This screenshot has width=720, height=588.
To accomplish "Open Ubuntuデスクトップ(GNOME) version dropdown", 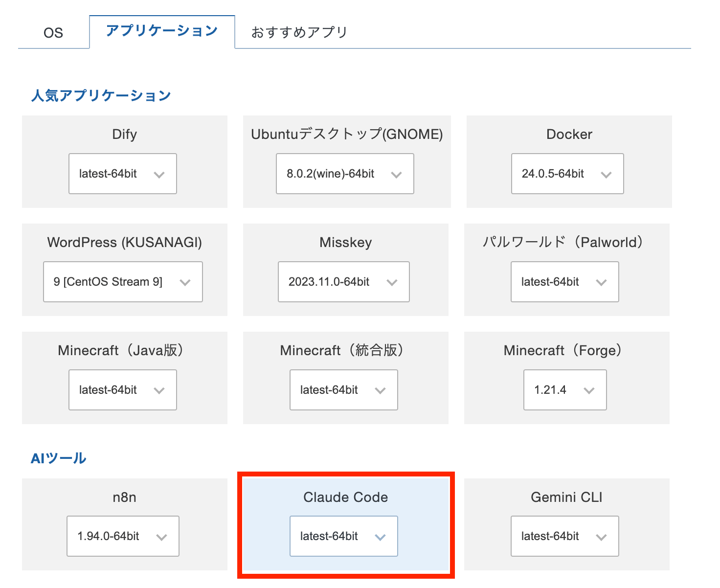I will (345, 174).
